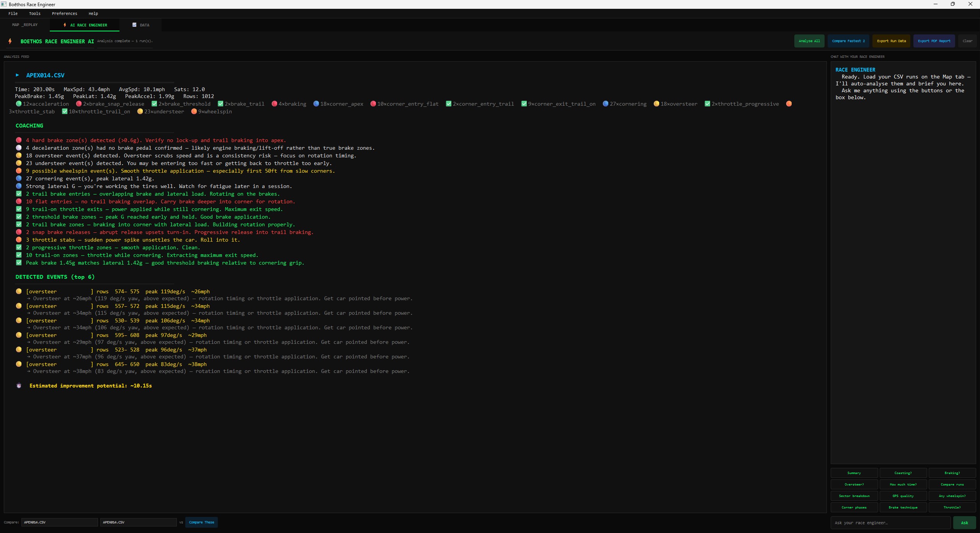Click the blue circle beside 27×cornering tag
The width and height of the screenshot is (980, 533).
coord(605,104)
